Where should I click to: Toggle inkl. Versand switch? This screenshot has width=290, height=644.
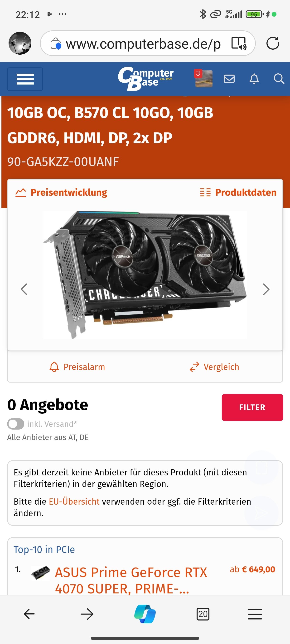pyautogui.click(x=16, y=424)
